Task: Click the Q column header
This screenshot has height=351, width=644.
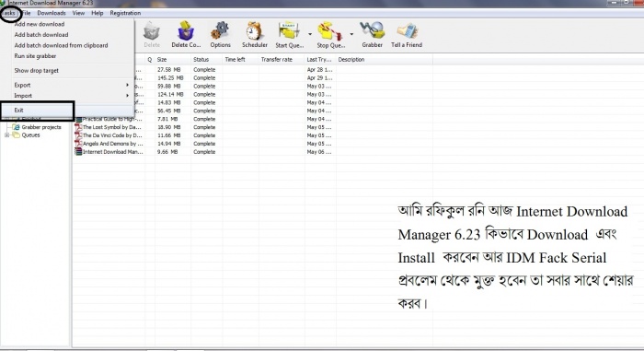Action: click(x=149, y=60)
